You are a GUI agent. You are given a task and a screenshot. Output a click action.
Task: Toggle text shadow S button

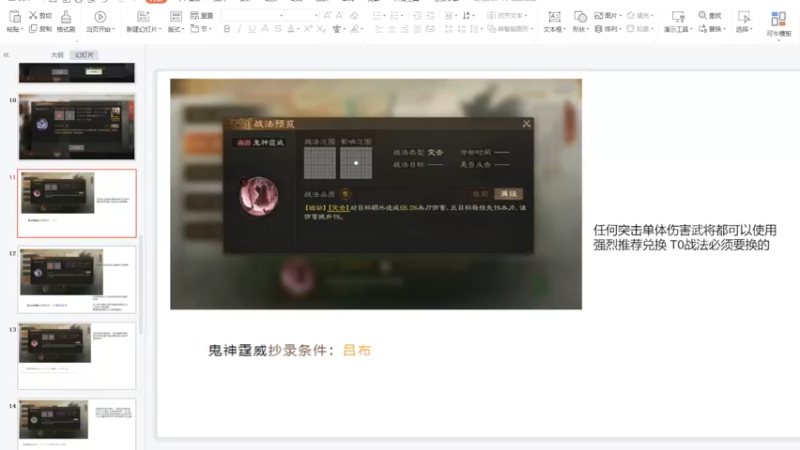[x=278, y=29]
